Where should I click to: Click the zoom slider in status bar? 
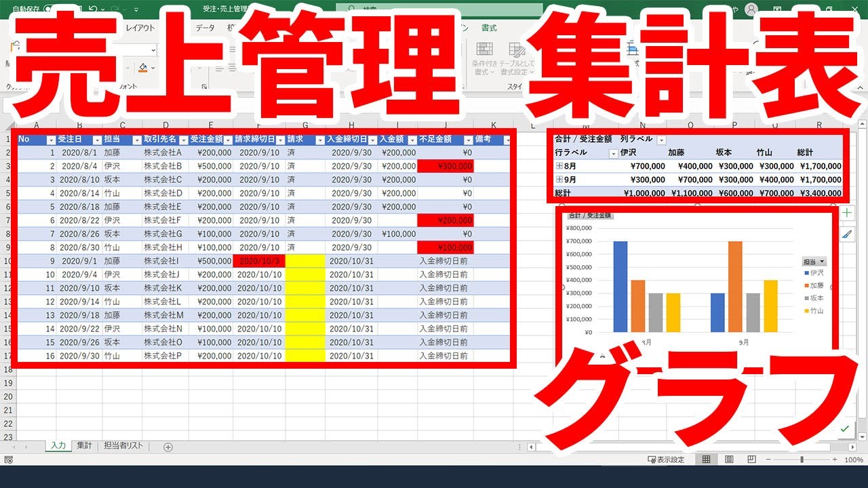(x=802, y=460)
